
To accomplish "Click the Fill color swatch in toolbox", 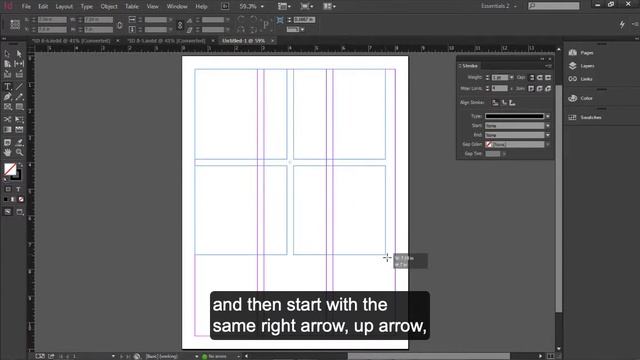I will (10, 169).
